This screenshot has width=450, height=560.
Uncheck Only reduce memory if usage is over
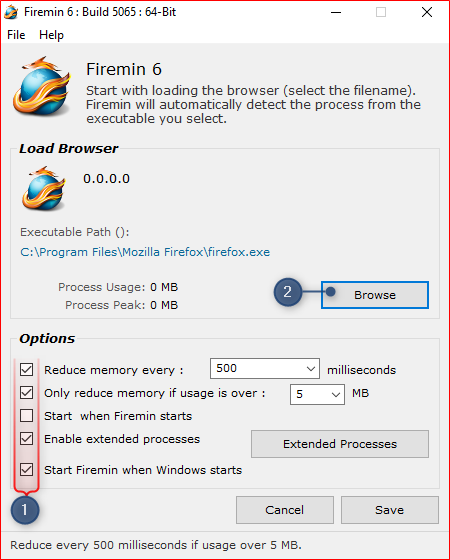pos(26,392)
